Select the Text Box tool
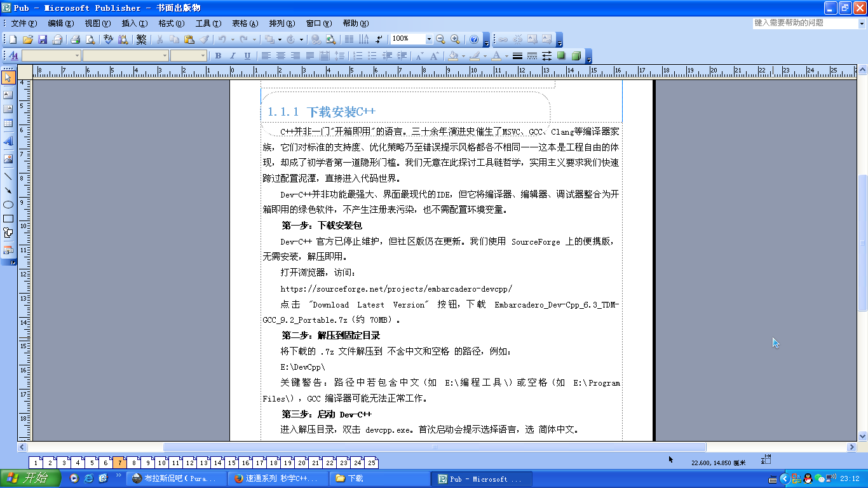 click(8, 95)
